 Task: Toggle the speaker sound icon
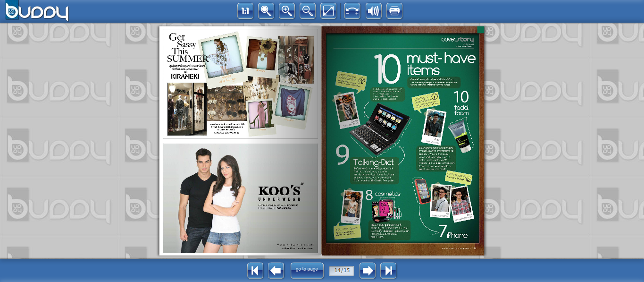374,11
